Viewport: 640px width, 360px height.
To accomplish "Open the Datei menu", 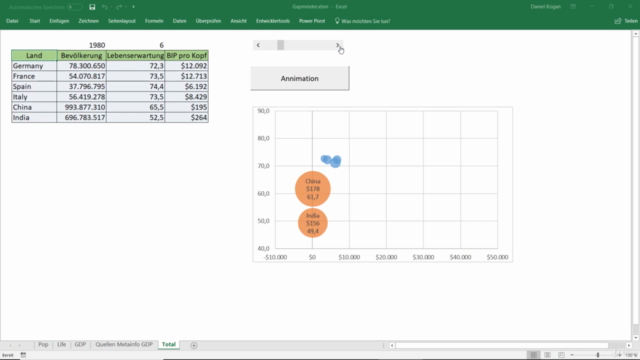I will point(12,21).
